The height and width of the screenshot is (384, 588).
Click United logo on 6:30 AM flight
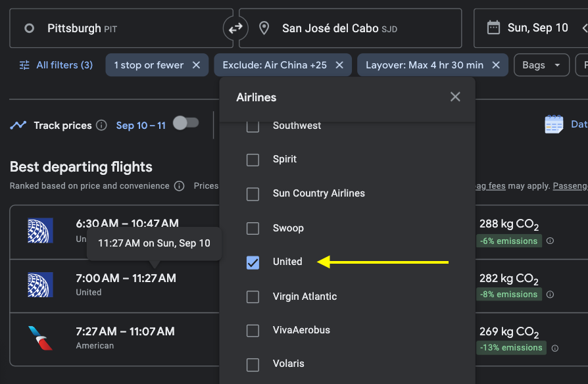(x=41, y=231)
